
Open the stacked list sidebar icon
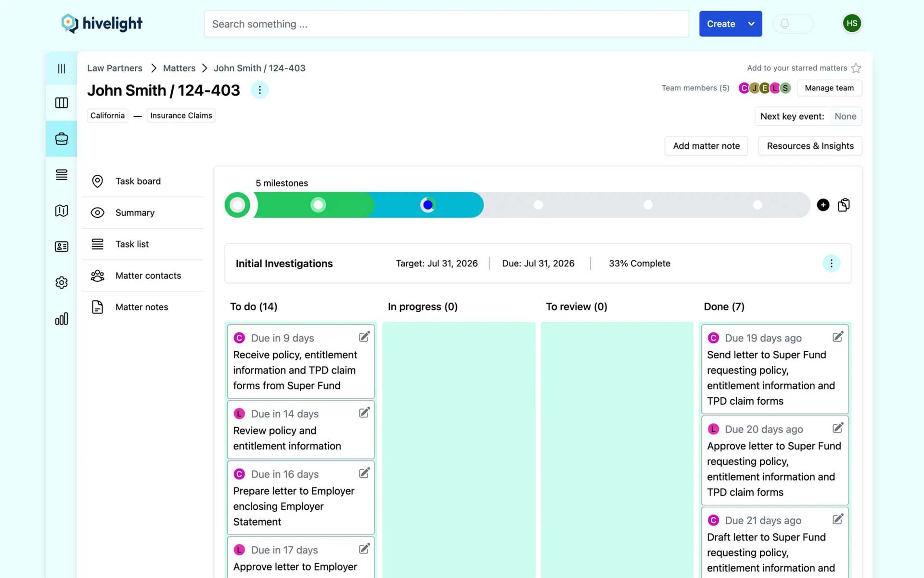point(62,175)
